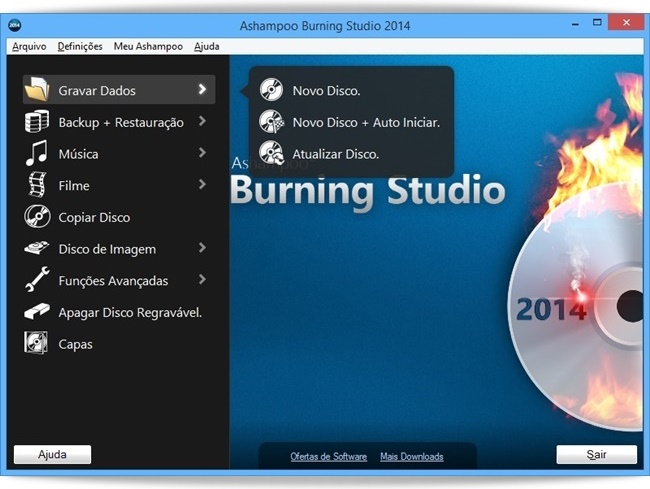This screenshot has height=489, width=650.
Task: Click the Ashampoo 2014 app icon in title bar
Action: 15,25
